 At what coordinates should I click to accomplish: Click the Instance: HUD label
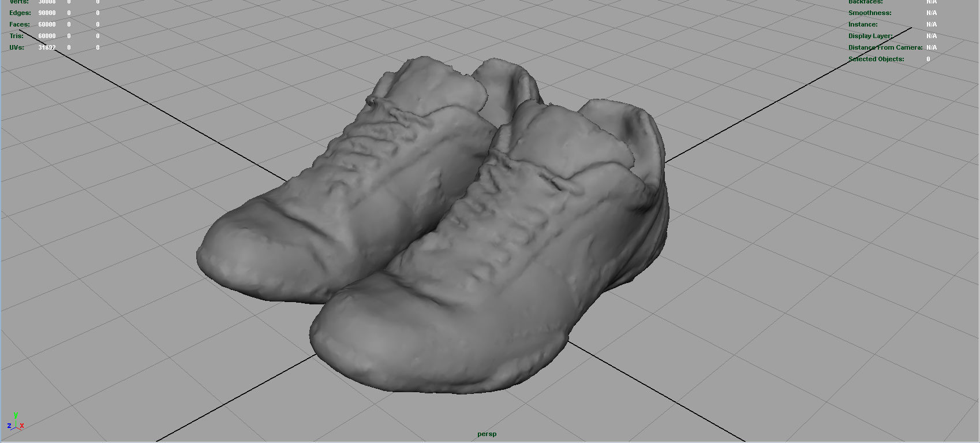(863, 24)
